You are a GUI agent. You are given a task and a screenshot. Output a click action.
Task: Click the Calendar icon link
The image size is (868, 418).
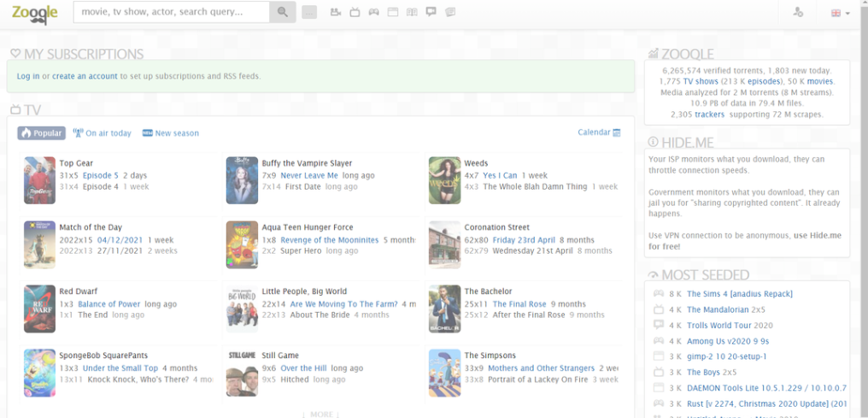599,132
